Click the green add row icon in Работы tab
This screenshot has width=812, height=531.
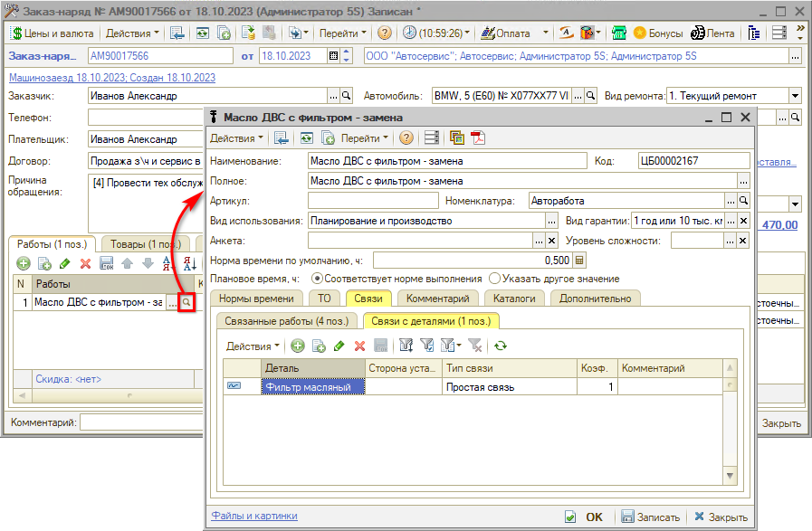coord(24,263)
